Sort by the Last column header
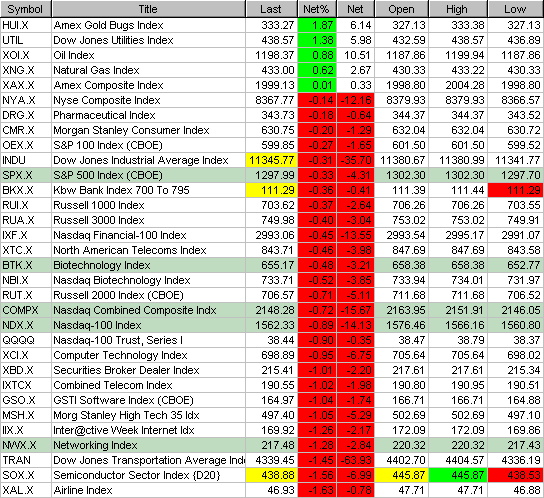544x498 pixels. (271, 9)
